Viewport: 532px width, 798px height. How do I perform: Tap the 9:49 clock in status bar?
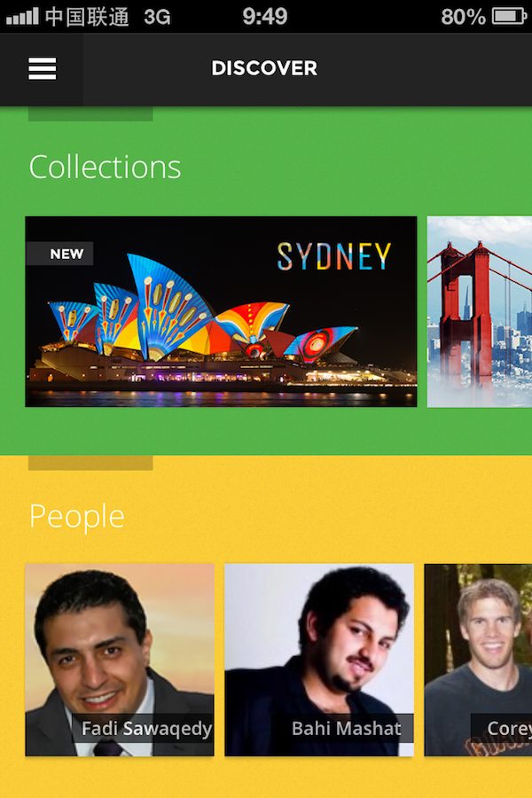pos(265,17)
